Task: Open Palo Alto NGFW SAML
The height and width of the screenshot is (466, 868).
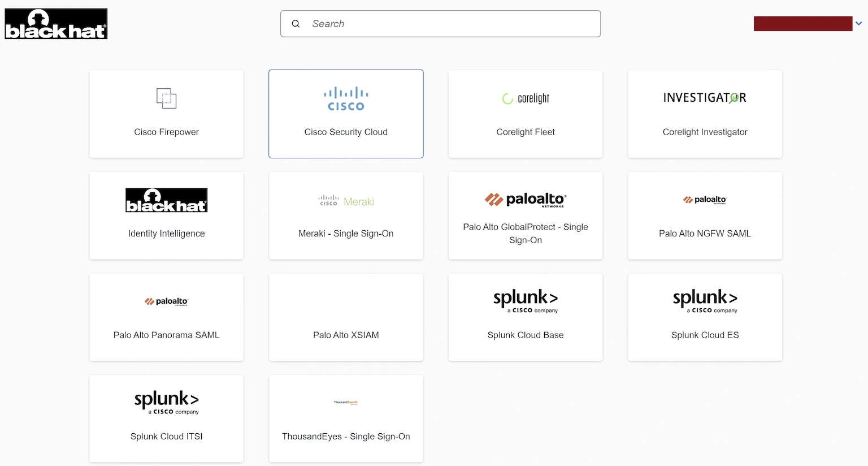Action: [705, 215]
